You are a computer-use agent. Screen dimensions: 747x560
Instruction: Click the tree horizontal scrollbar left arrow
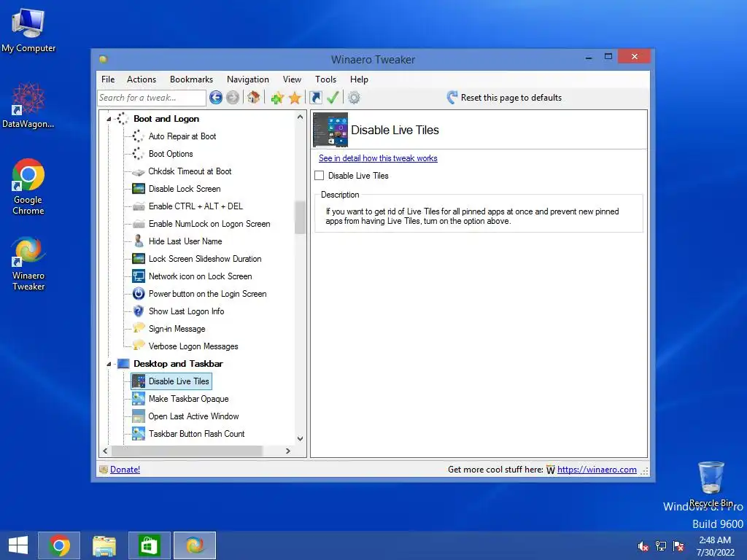(105, 451)
